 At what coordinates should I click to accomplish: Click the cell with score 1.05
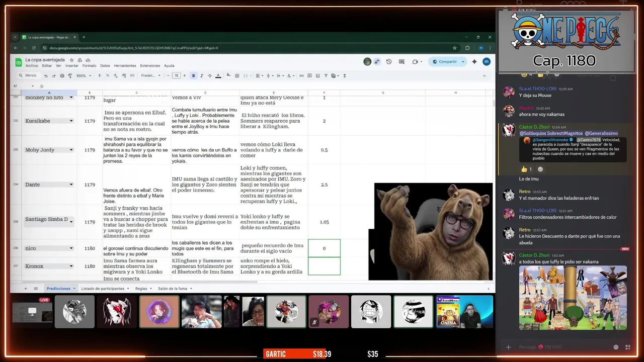coord(324,222)
